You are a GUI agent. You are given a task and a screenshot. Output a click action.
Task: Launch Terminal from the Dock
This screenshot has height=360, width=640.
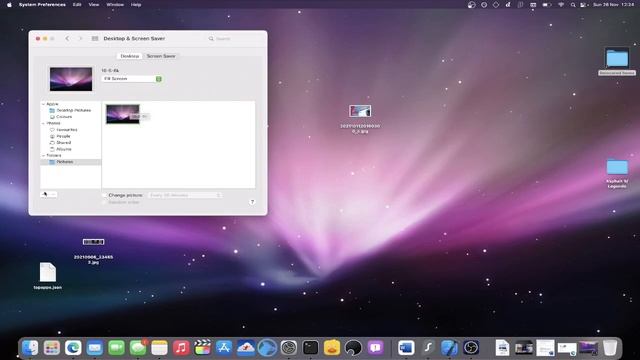tap(310, 348)
